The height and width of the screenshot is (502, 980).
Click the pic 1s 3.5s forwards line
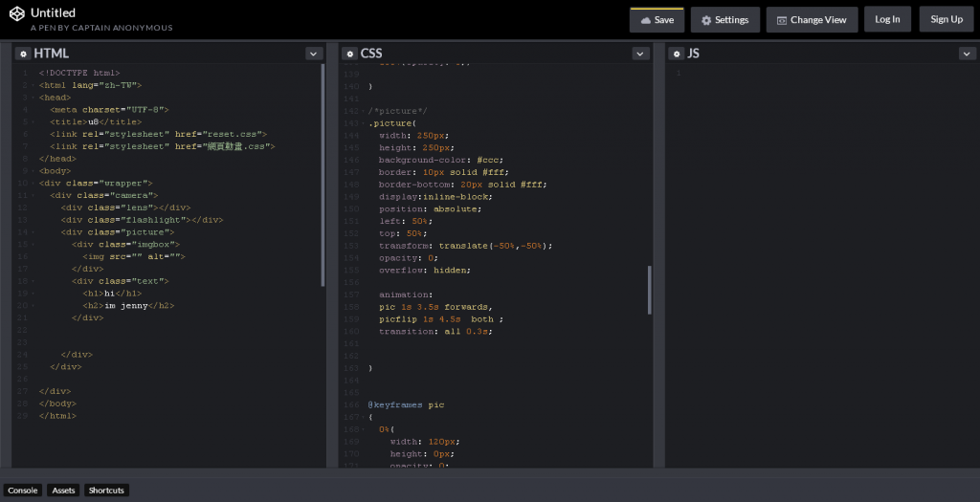coord(435,307)
